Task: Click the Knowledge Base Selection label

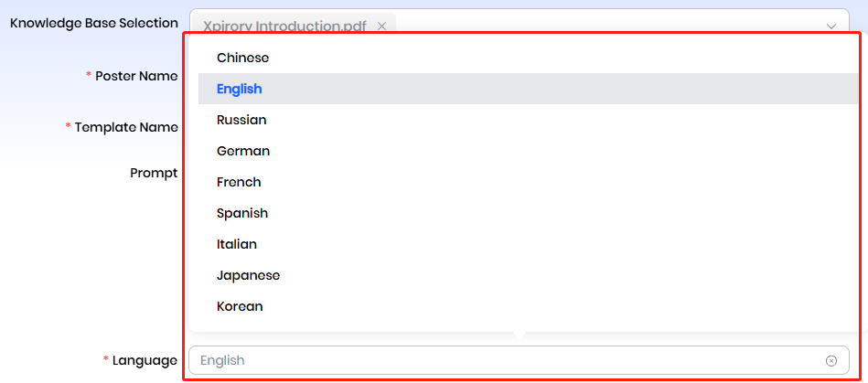Action: pyautogui.click(x=93, y=23)
